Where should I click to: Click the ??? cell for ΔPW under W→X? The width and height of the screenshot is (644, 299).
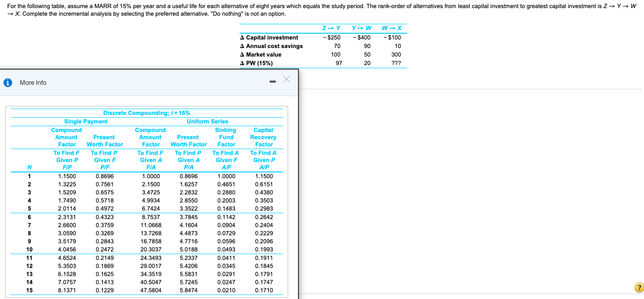click(396, 63)
